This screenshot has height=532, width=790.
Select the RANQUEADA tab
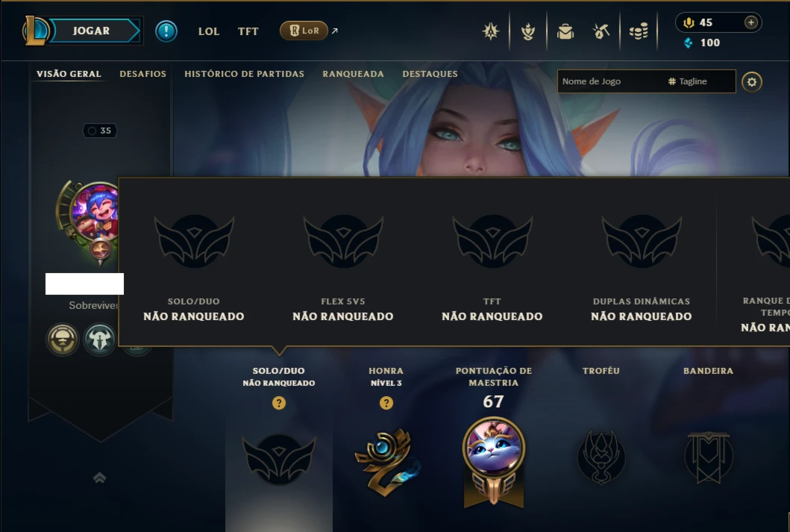pyautogui.click(x=353, y=74)
